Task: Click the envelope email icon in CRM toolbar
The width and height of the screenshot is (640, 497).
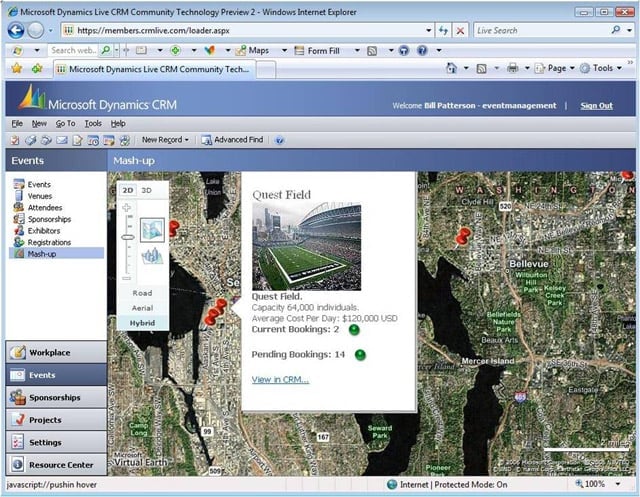Action: (62, 140)
